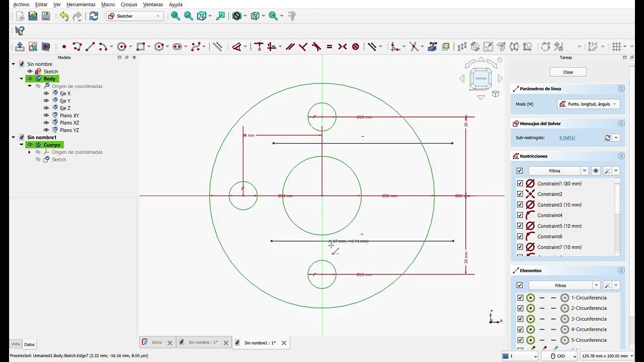Select the rectangle creation tool
The width and height of the screenshot is (644, 362).
coord(140,47)
